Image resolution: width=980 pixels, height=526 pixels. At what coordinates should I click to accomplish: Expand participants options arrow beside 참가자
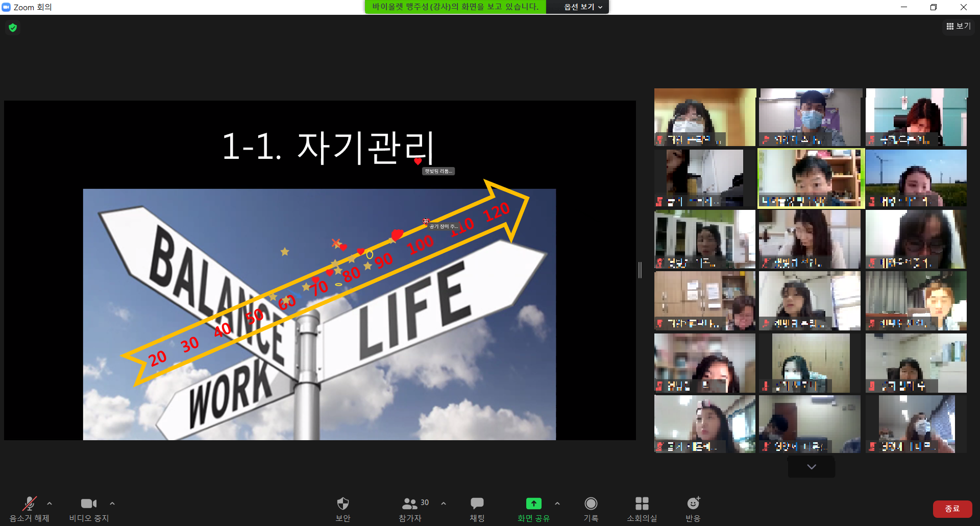pyautogui.click(x=444, y=504)
